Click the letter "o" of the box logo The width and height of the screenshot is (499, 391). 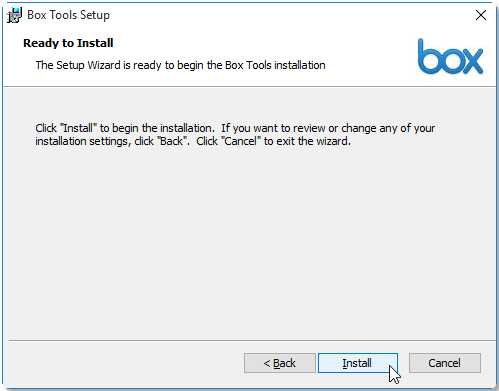[450, 61]
